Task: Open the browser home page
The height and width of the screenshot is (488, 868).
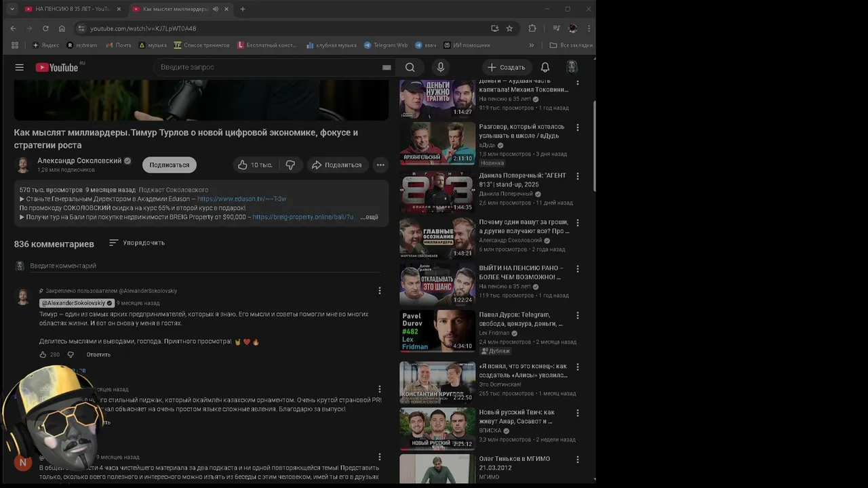Action: tap(62, 28)
